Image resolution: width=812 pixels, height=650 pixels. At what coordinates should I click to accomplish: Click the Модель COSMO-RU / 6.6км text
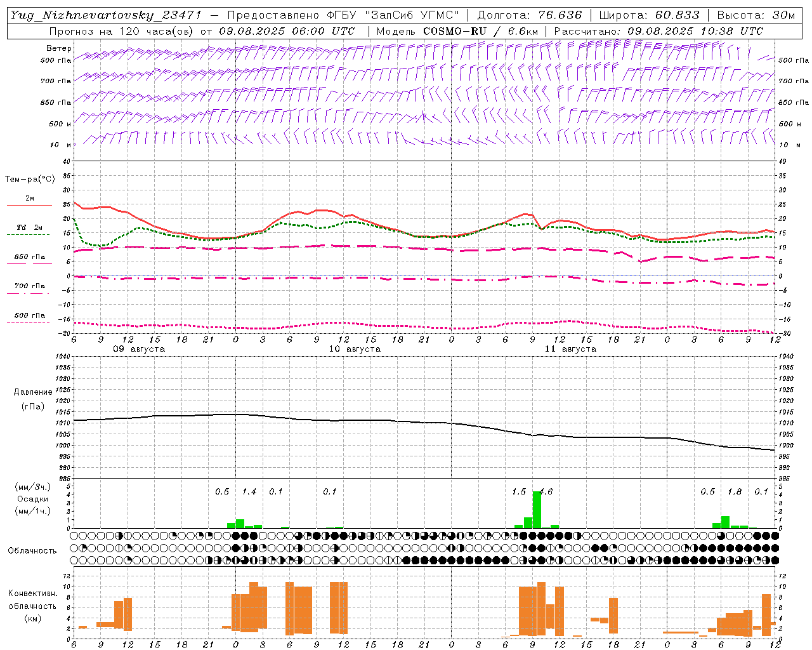click(457, 31)
